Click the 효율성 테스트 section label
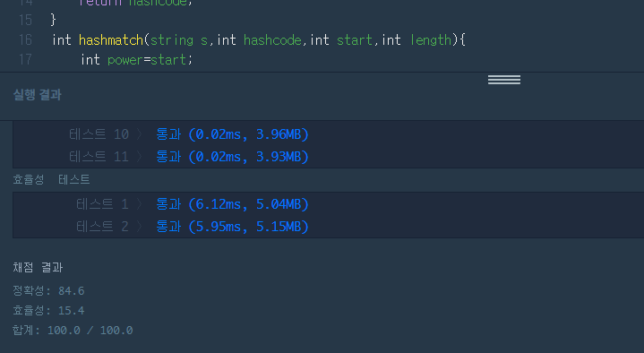Image resolution: width=644 pixels, height=353 pixels. point(51,179)
